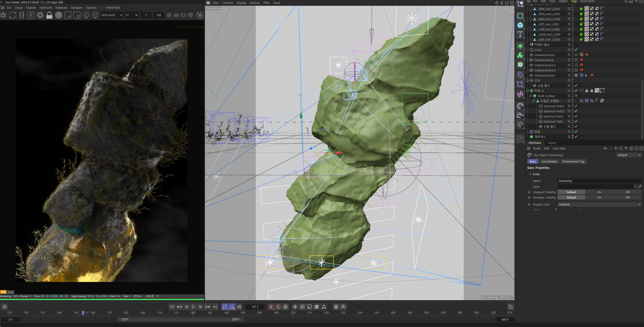Click the record active objects keyframe button
Viewport: 644px width, 327px height.
[271, 307]
